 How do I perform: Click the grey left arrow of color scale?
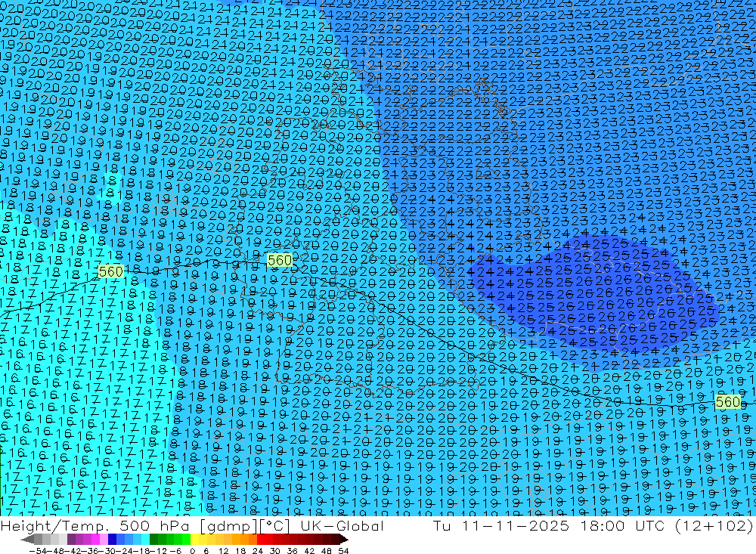27,539
